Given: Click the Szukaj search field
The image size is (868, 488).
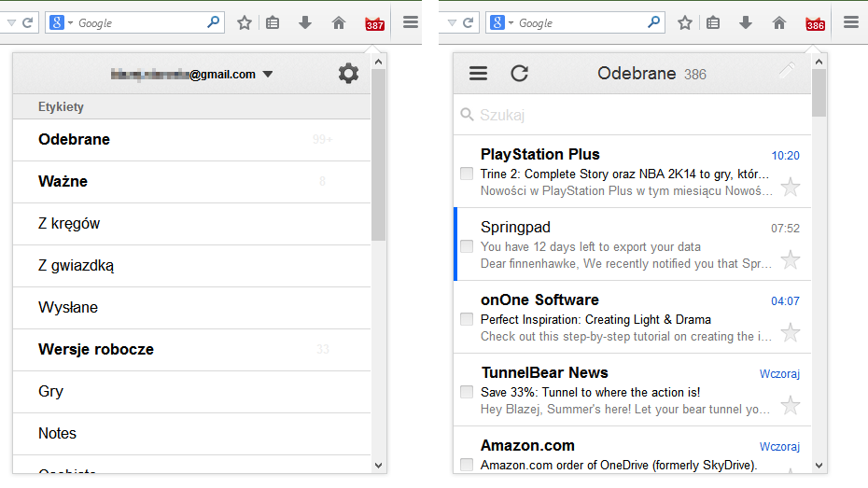Looking at the screenshot, I should [x=632, y=115].
